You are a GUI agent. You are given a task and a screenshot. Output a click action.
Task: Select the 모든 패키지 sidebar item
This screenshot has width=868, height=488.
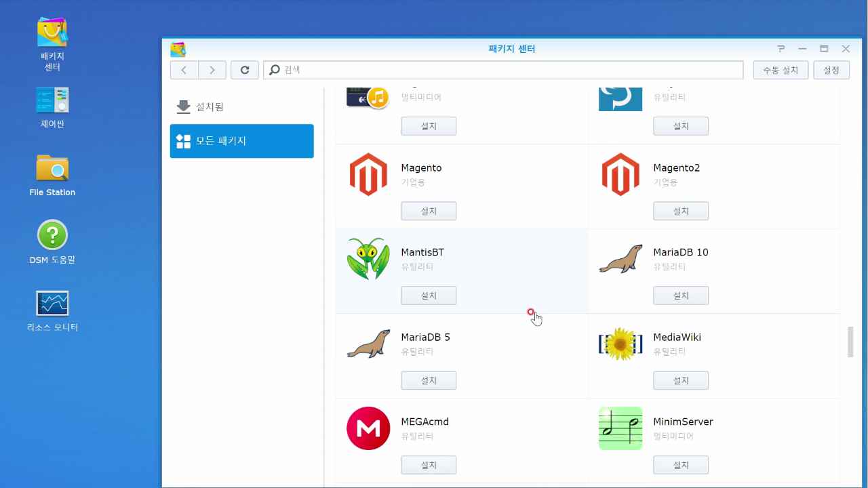tap(242, 141)
